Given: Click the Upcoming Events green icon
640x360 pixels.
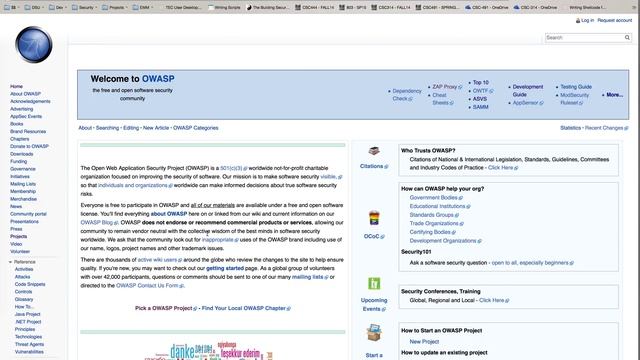Looking at the screenshot, I should [374, 283].
